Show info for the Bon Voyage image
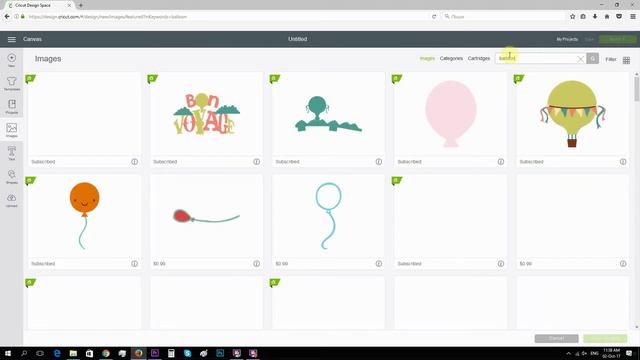Screen dimensions: 640x360 pyautogui.click(x=256, y=162)
